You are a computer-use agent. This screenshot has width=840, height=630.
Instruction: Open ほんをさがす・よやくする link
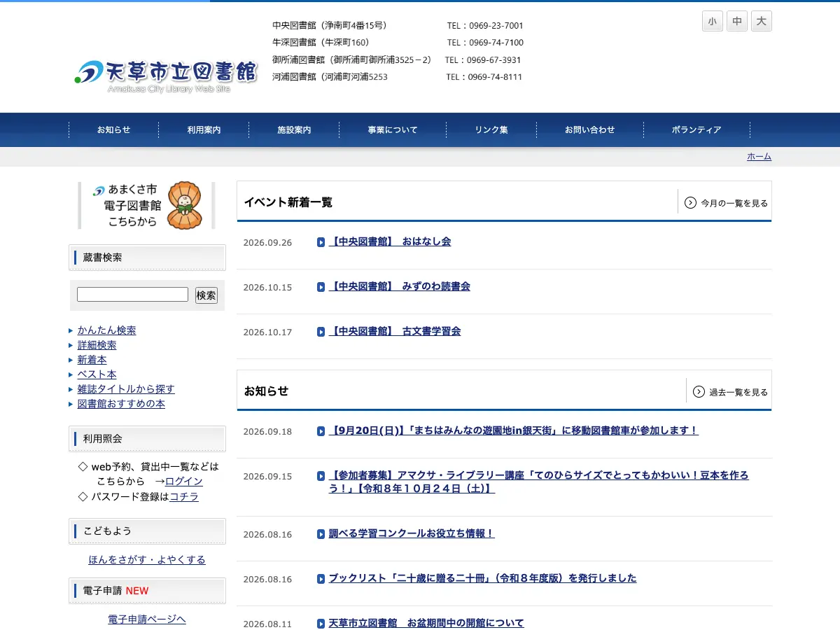pyautogui.click(x=147, y=560)
